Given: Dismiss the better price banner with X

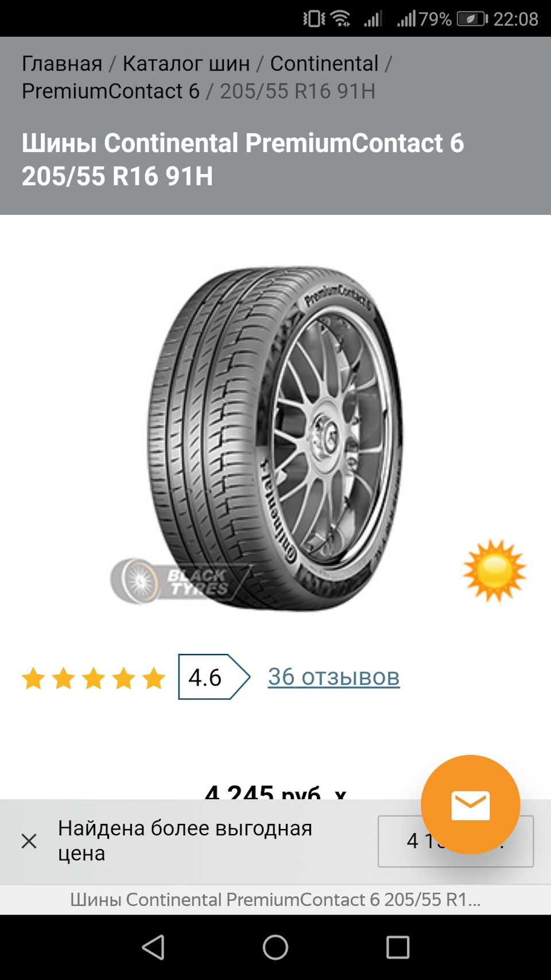Looking at the screenshot, I should click(29, 841).
